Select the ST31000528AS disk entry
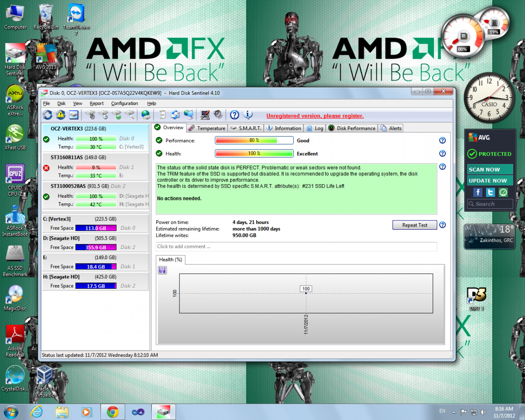Image resolution: width=525 pixels, height=420 pixels. click(95, 195)
